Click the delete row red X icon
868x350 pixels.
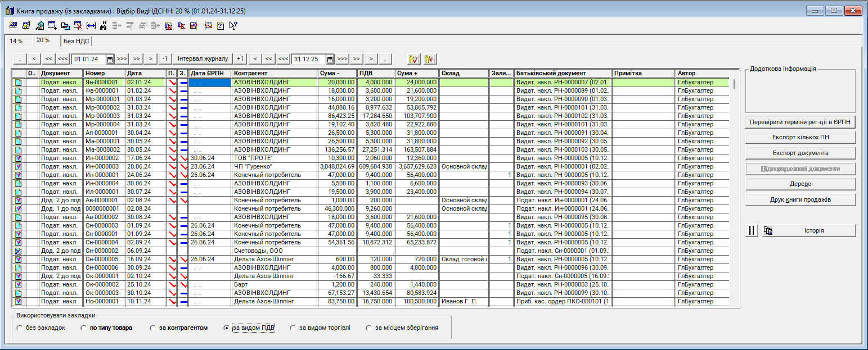(x=78, y=25)
